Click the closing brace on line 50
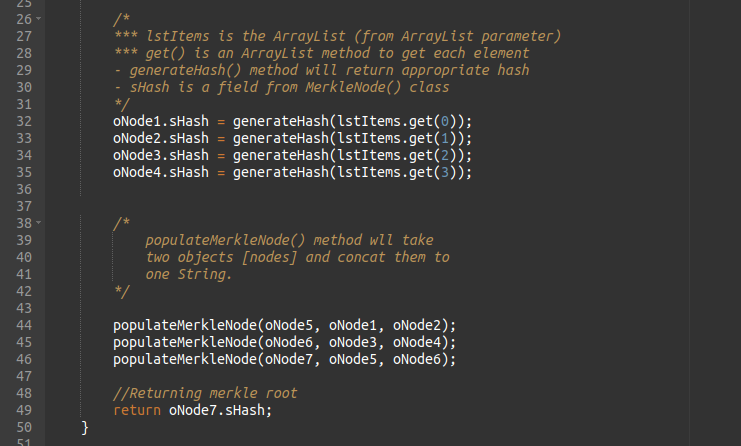Viewport: 741px width, 446px height. pos(86,427)
